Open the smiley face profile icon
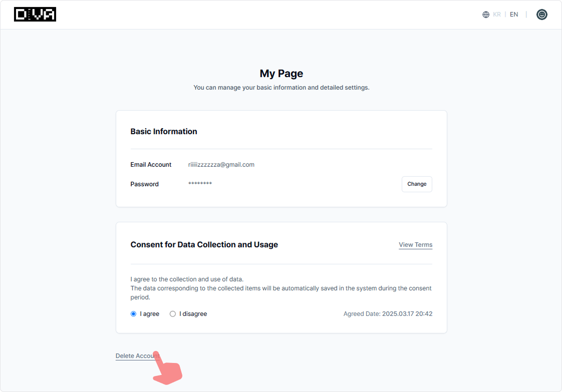This screenshot has width=562, height=392. [x=541, y=15]
